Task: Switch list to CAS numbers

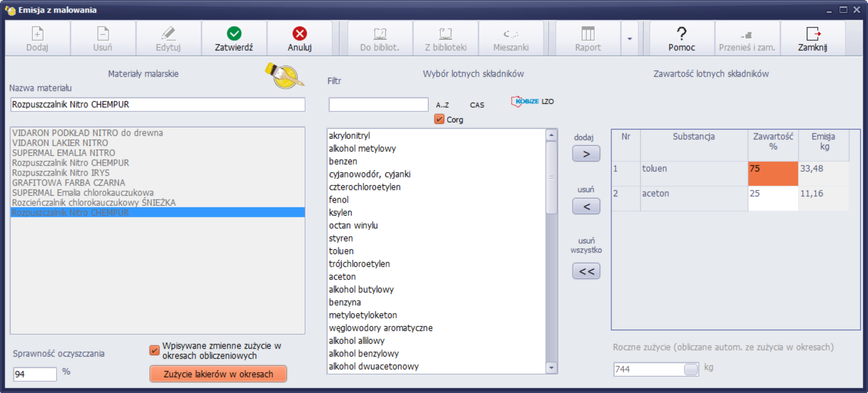Action: (x=477, y=105)
